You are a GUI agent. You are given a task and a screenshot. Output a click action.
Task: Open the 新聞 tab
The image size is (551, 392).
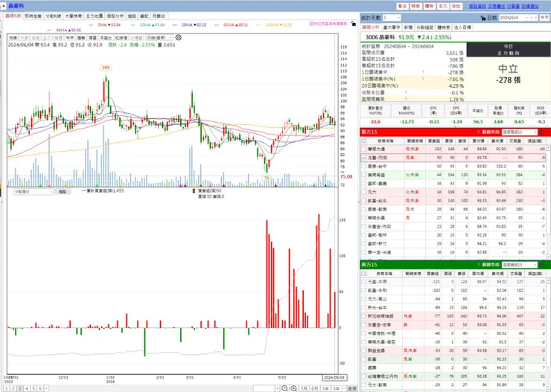[x=408, y=28]
